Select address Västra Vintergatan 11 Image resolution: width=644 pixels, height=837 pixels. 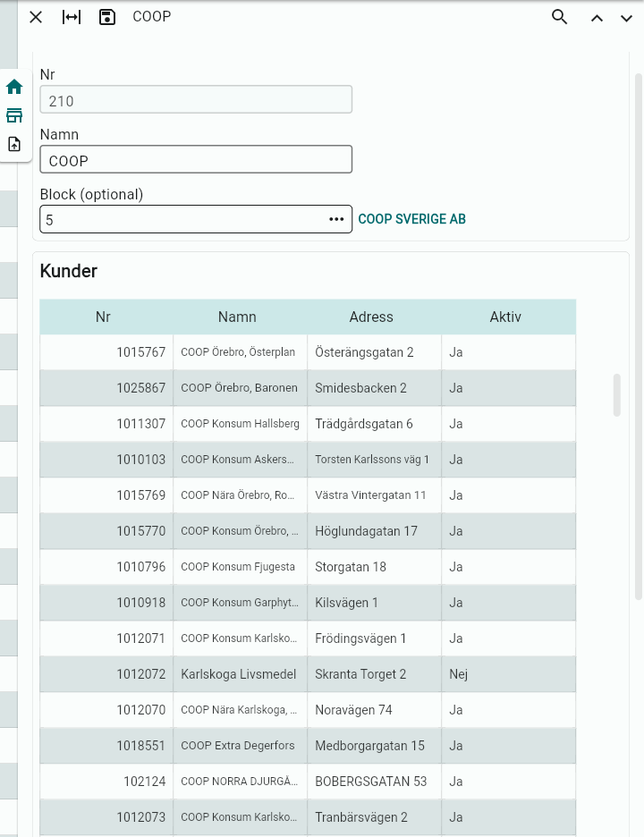pos(370,495)
